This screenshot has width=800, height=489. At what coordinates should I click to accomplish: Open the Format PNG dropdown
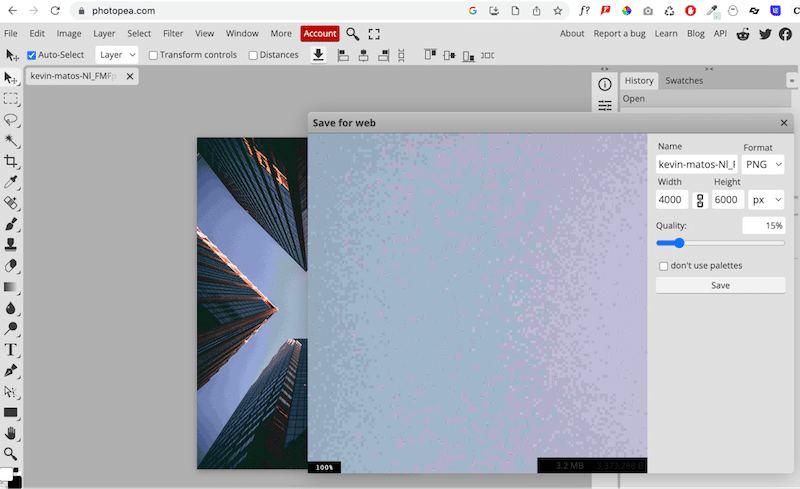pyautogui.click(x=763, y=164)
